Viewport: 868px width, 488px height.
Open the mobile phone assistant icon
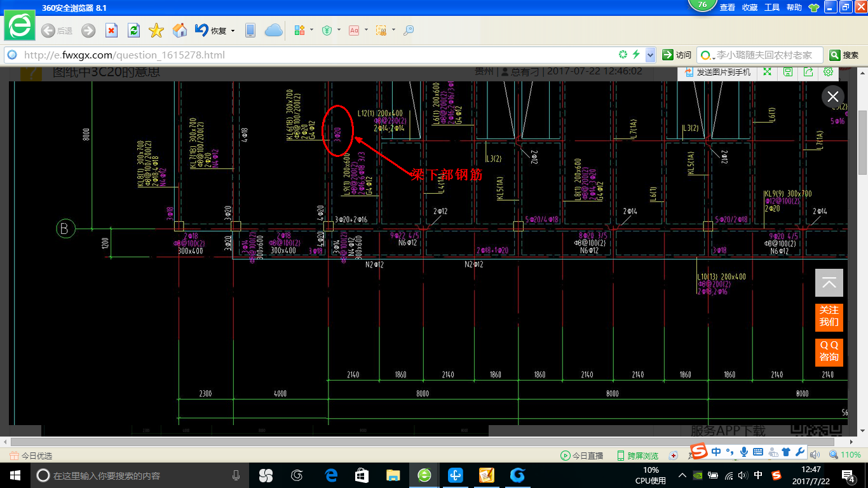(250, 30)
